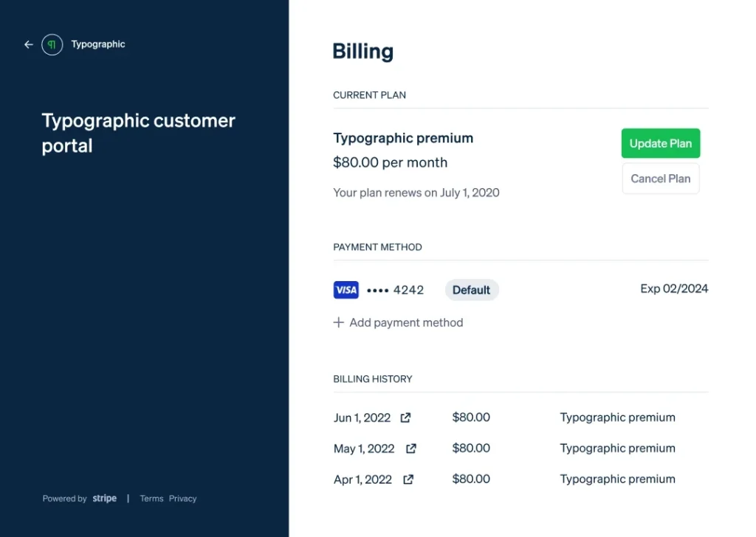
Task: Click the Update Plan button
Action: click(x=660, y=143)
